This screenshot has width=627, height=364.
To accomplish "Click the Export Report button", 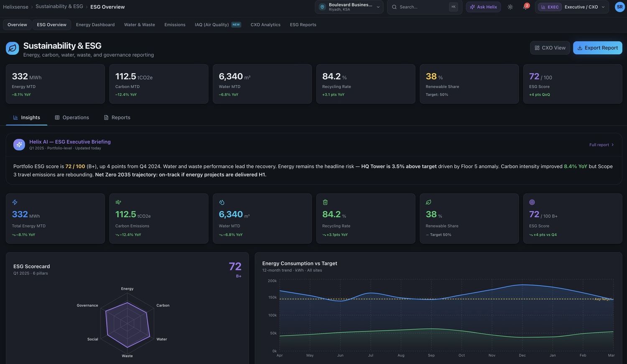I will [598, 48].
